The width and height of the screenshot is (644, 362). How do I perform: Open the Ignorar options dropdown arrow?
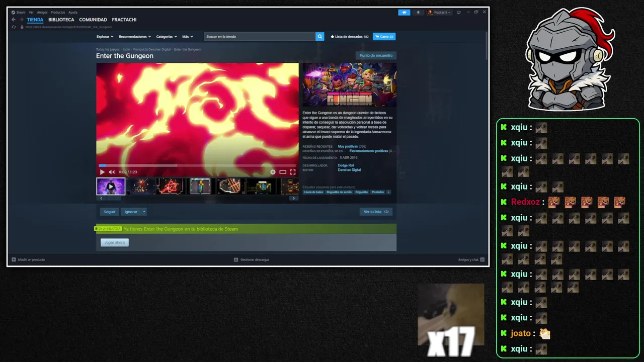144,212
